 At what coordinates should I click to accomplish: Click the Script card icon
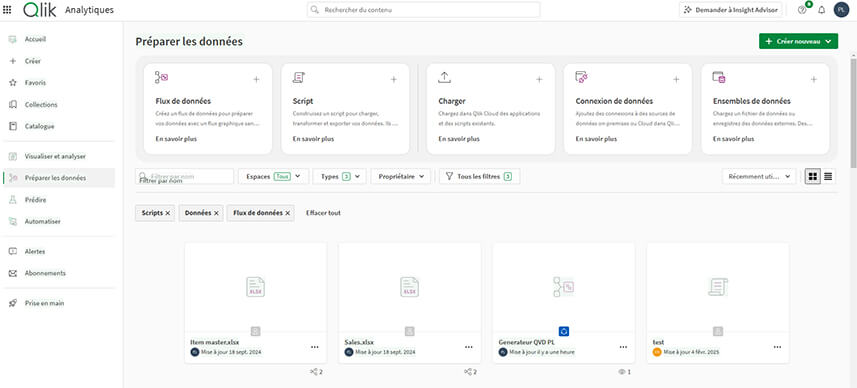click(298, 78)
